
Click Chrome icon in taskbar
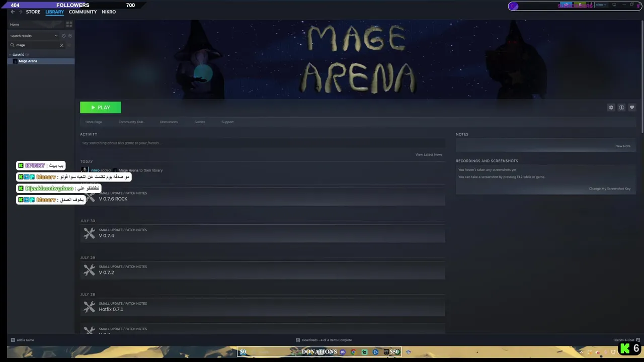[x=353, y=352]
